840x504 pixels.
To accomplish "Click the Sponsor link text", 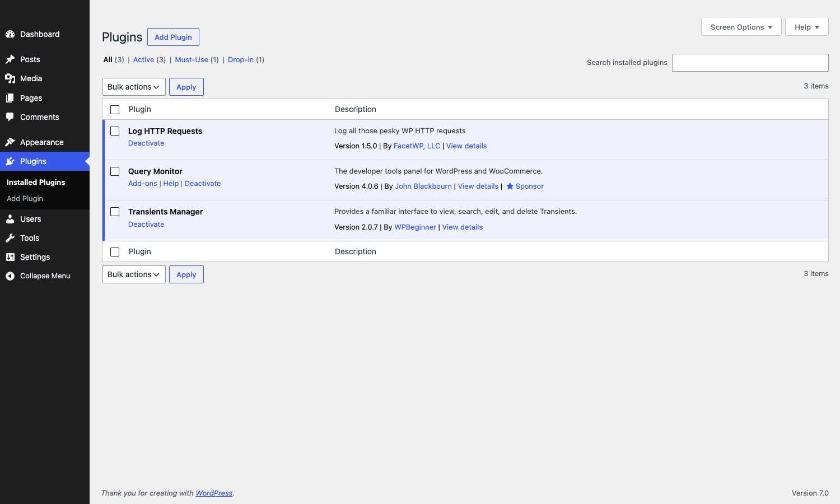I will [530, 186].
